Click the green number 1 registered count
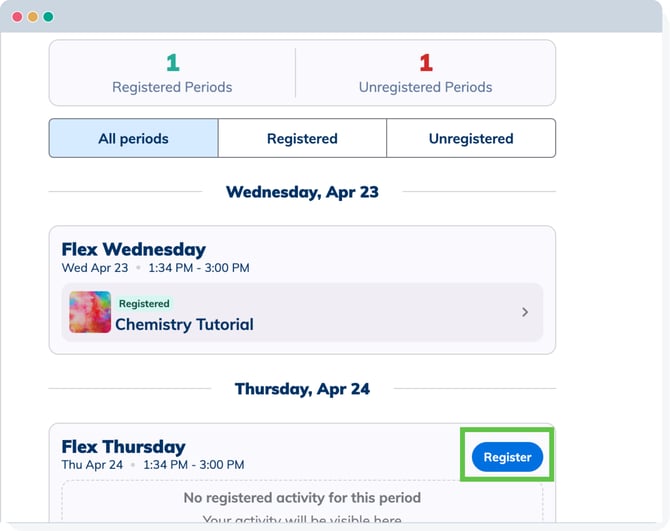670x531 pixels. pos(172,64)
